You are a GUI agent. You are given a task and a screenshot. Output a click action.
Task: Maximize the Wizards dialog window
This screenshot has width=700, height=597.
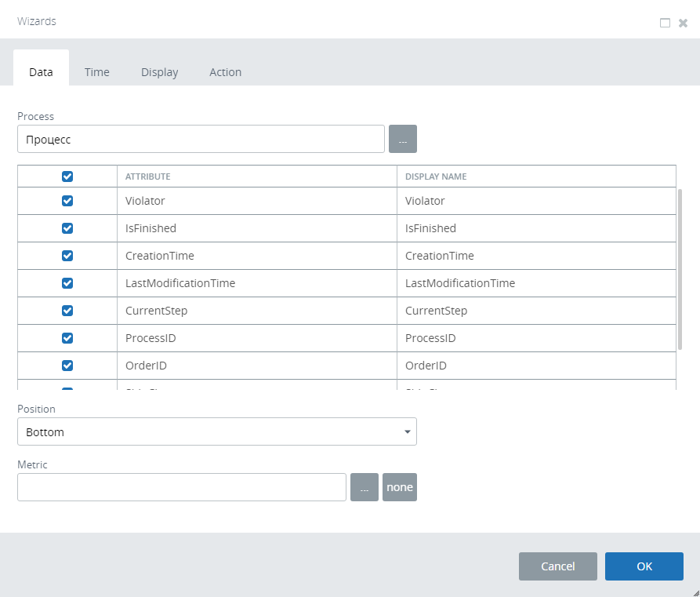pos(665,23)
